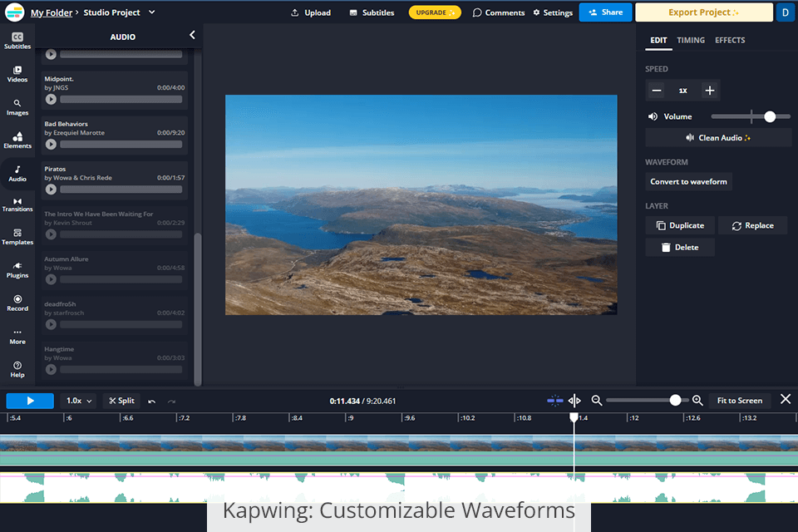The height and width of the screenshot is (532, 798).
Task: Click the playhead marker on the ruler
Action: (x=574, y=417)
